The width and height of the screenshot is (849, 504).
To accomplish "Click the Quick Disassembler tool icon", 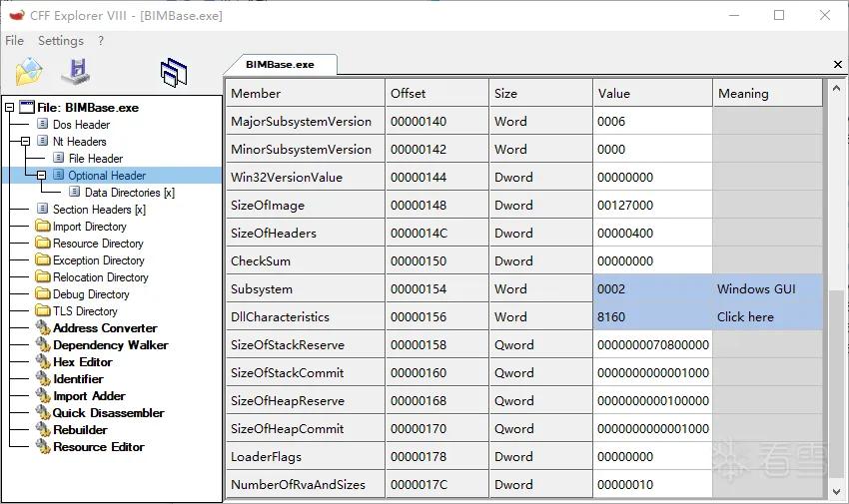I will pyautogui.click(x=43, y=412).
